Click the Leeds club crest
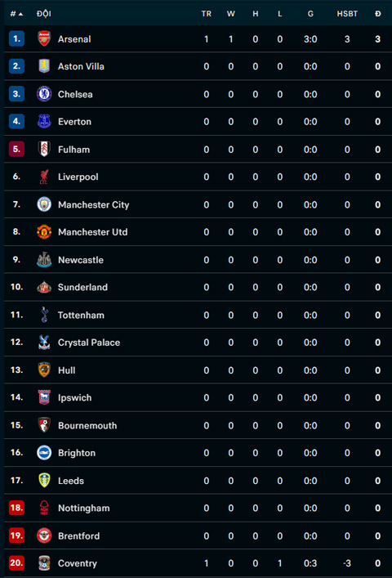Viewport: 392px width, 578px height. click(44, 481)
